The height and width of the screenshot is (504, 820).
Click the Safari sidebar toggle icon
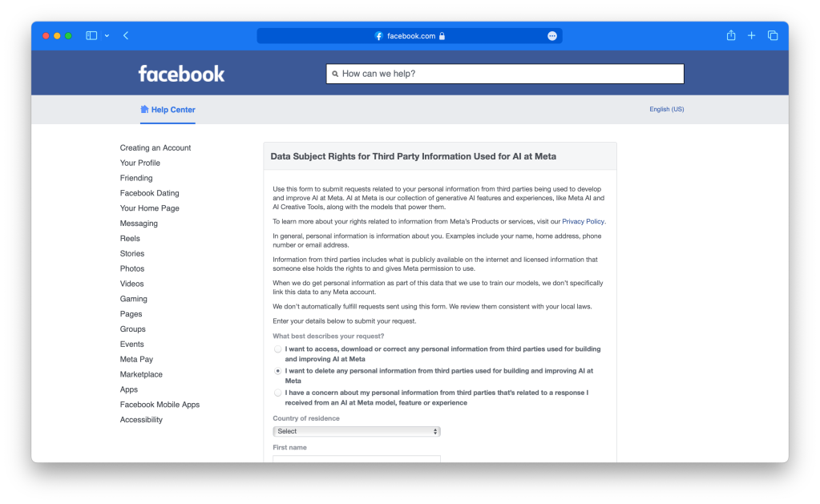pos(91,35)
